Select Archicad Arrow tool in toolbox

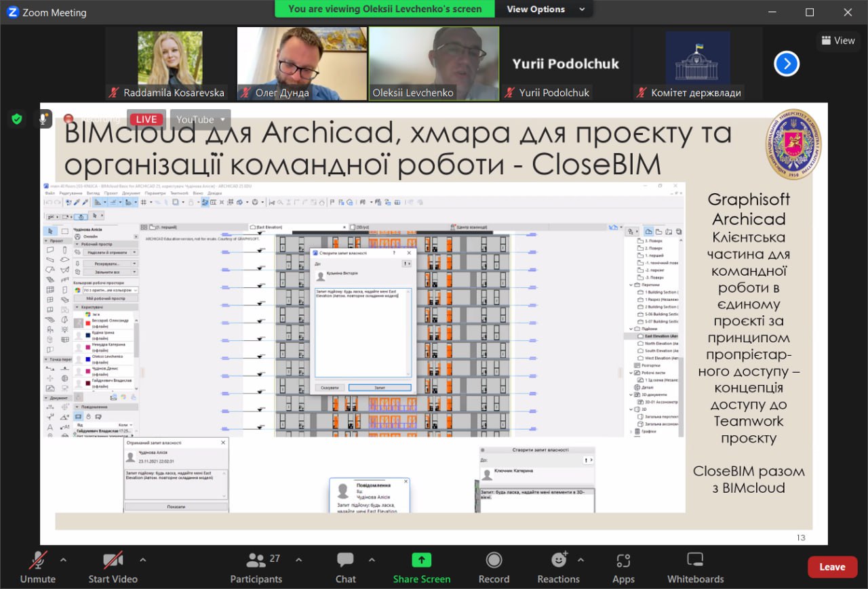coord(50,231)
